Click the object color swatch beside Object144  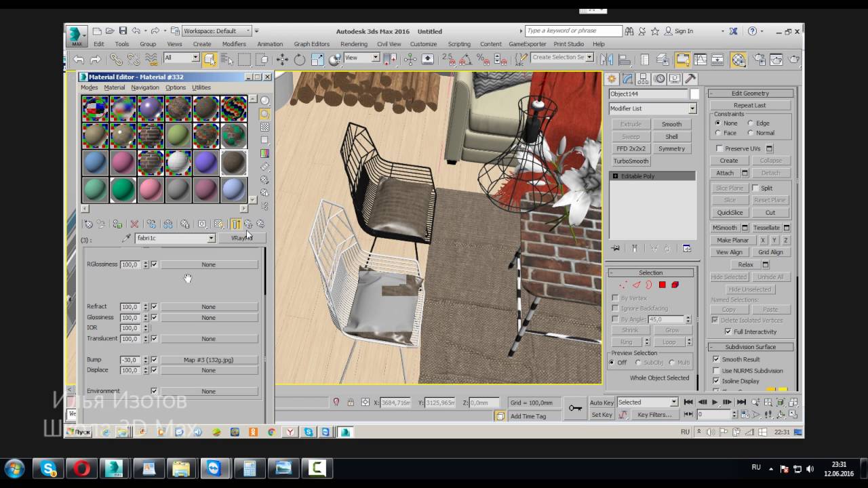coord(694,94)
